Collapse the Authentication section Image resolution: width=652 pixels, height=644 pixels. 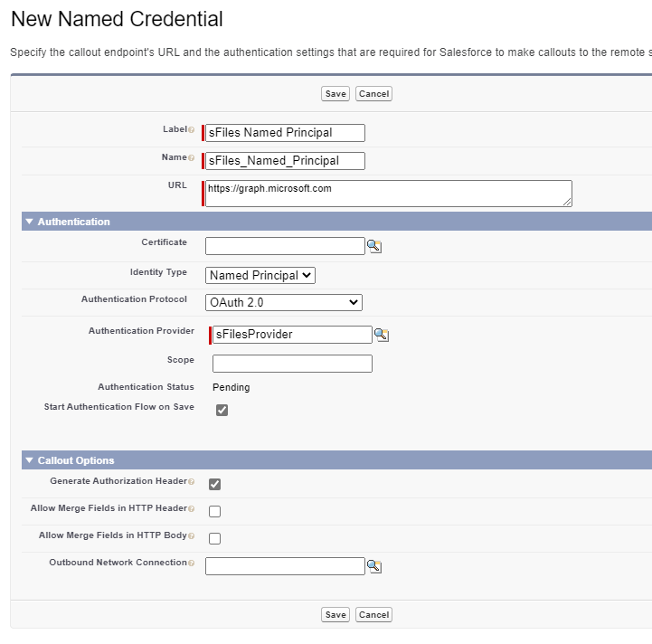29,222
